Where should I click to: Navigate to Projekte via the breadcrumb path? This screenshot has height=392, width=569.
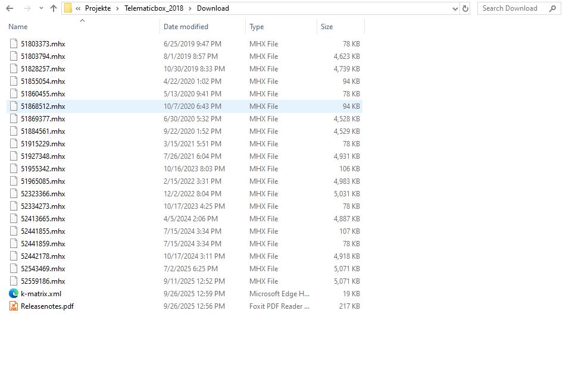click(x=98, y=8)
